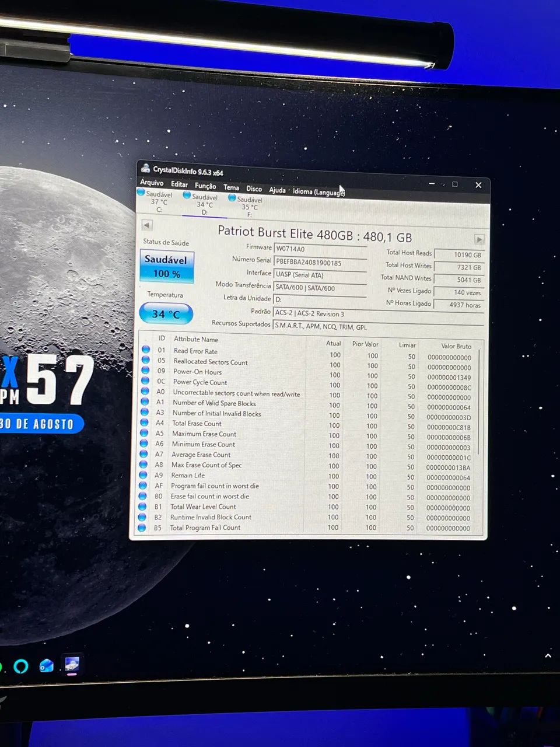Screen dimensions: 560x747
Task: Open the blue ring assistant taskbar icon
Action: 20,666
